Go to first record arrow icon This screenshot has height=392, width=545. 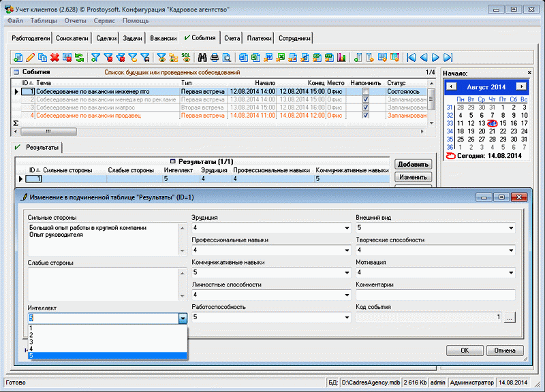click(411, 57)
